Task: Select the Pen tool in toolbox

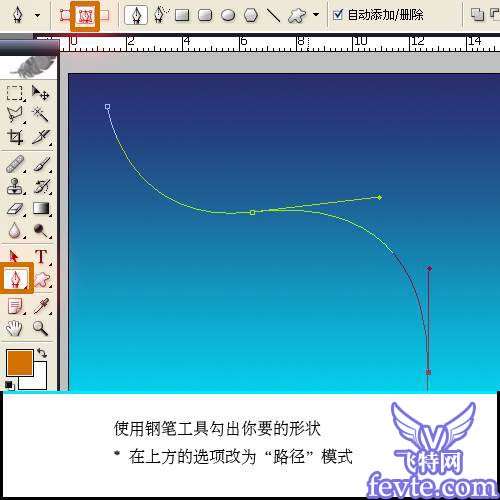Action: pyautogui.click(x=15, y=279)
